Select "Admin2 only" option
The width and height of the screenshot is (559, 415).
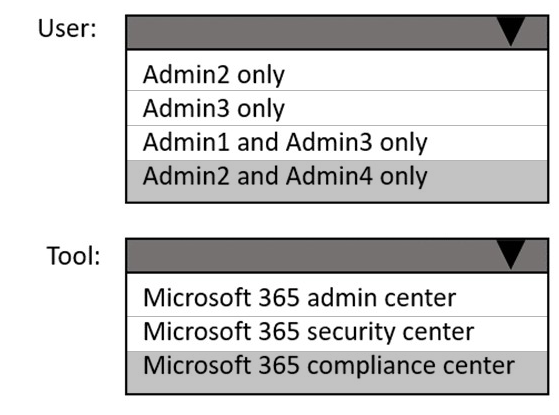point(337,74)
